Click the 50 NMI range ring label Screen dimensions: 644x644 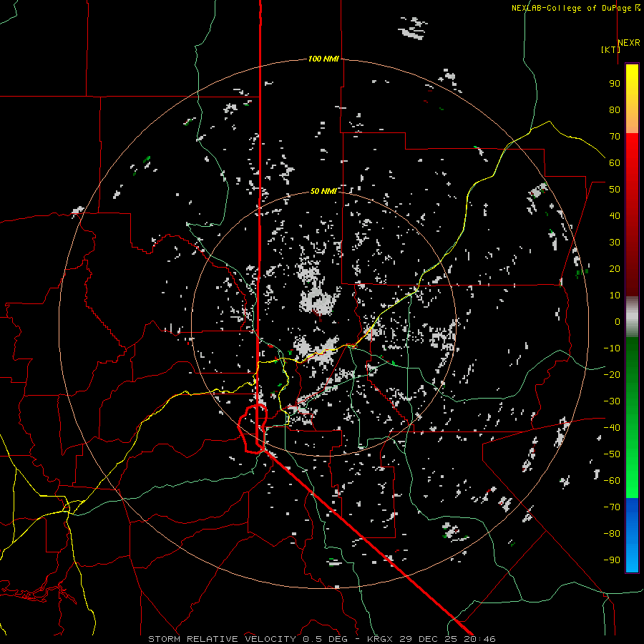(323, 191)
